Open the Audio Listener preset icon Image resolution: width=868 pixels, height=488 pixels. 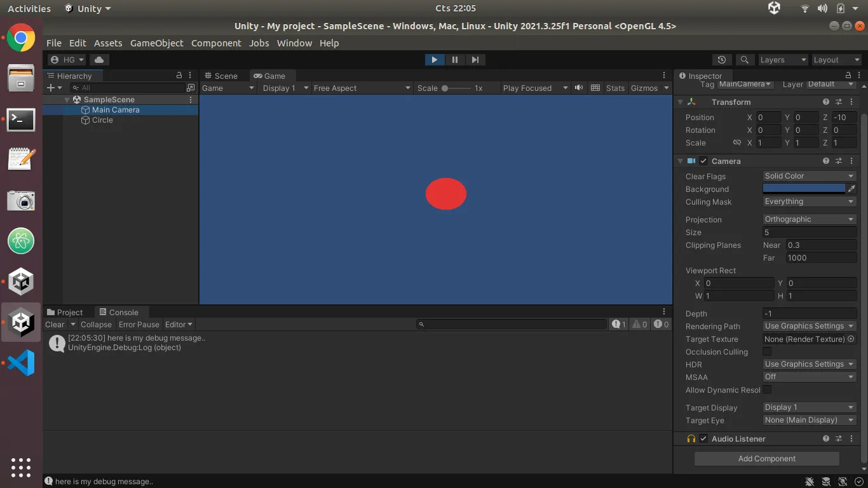(x=838, y=438)
